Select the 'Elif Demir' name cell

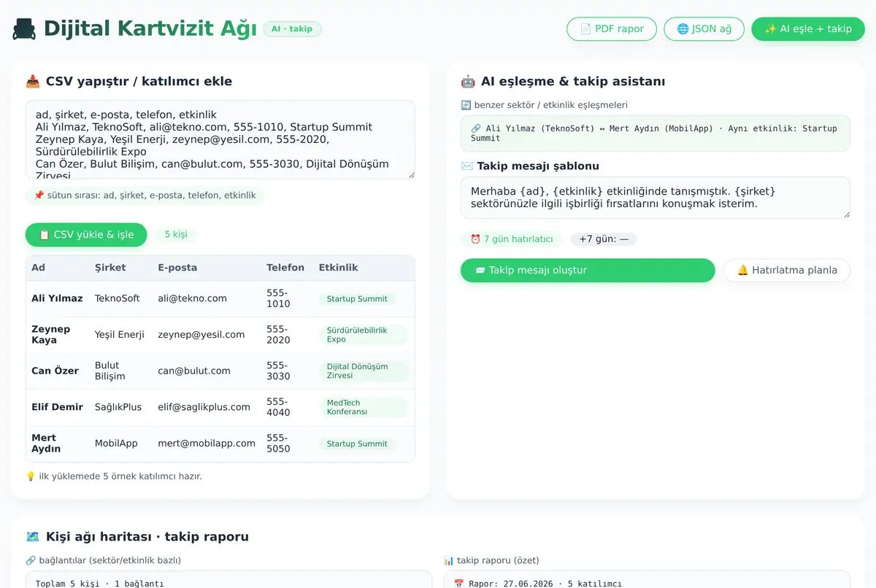pos(57,407)
